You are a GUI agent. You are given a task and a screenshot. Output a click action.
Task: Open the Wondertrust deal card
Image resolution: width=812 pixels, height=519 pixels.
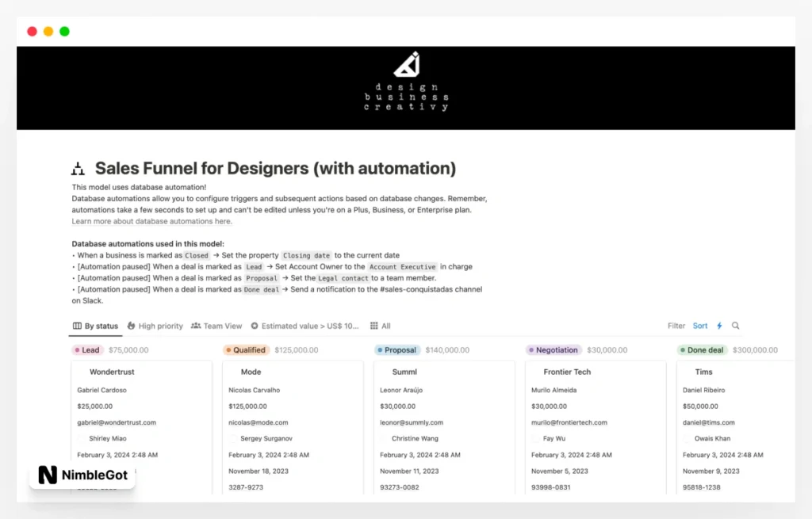click(112, 372)
